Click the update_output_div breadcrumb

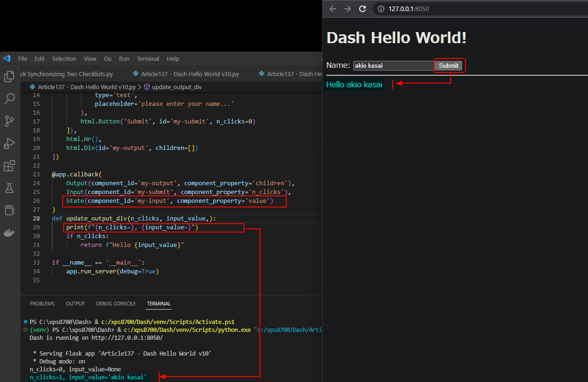(x=177, y=87)
